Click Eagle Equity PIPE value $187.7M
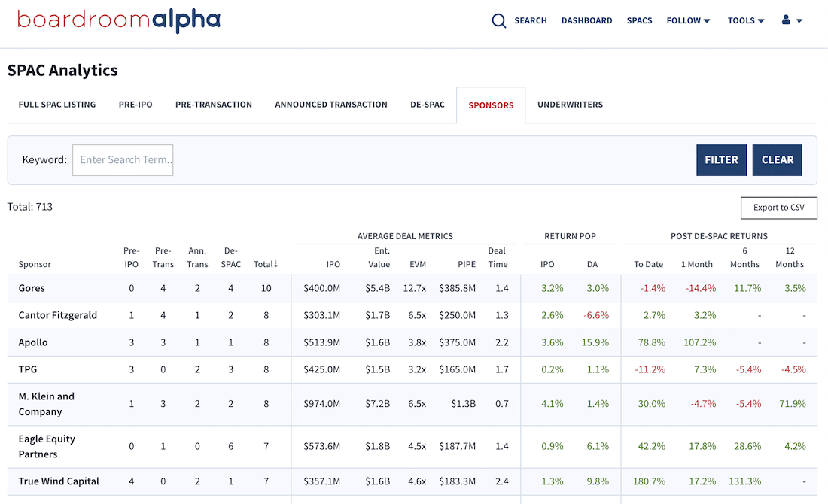 click(x=458, y=447)
